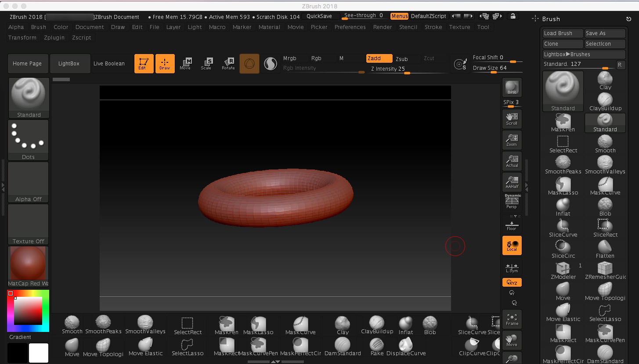Toggle Zadd sculpting mode off

[x=379, y=58]
